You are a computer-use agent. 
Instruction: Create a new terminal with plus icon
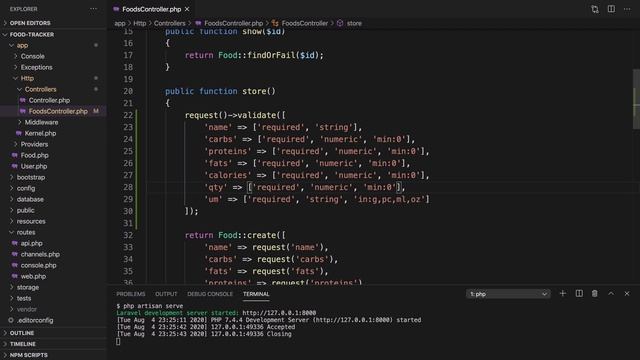562,293
